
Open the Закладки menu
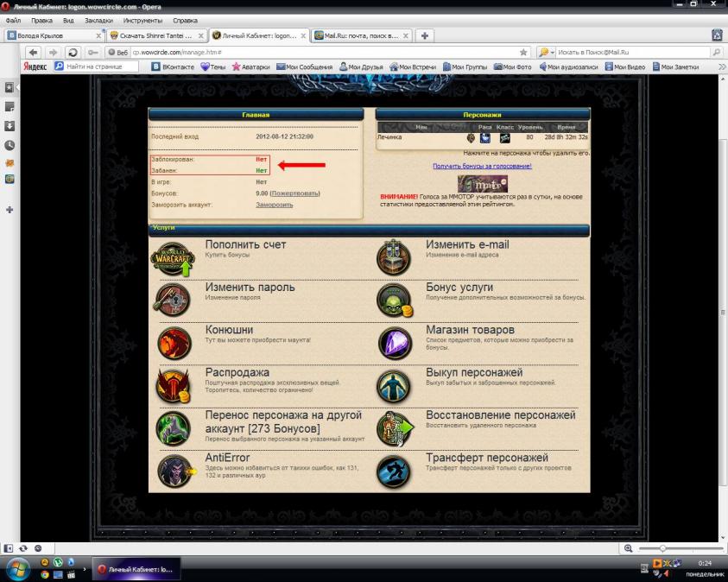[x=98, y=20]
